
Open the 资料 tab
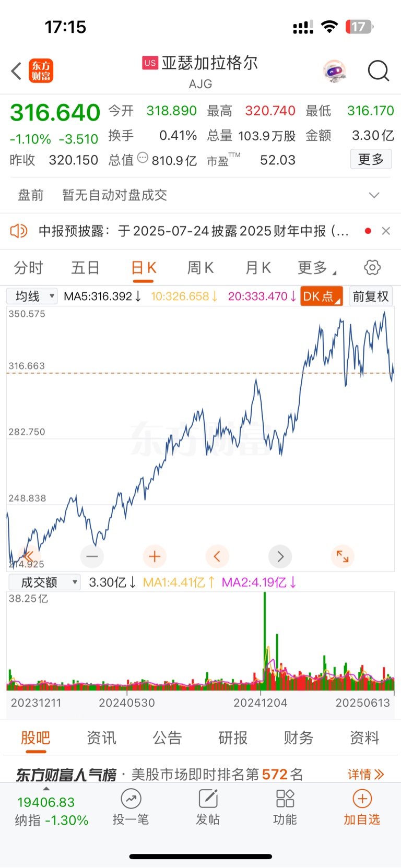pyautogui.click(x=364, y=738)
